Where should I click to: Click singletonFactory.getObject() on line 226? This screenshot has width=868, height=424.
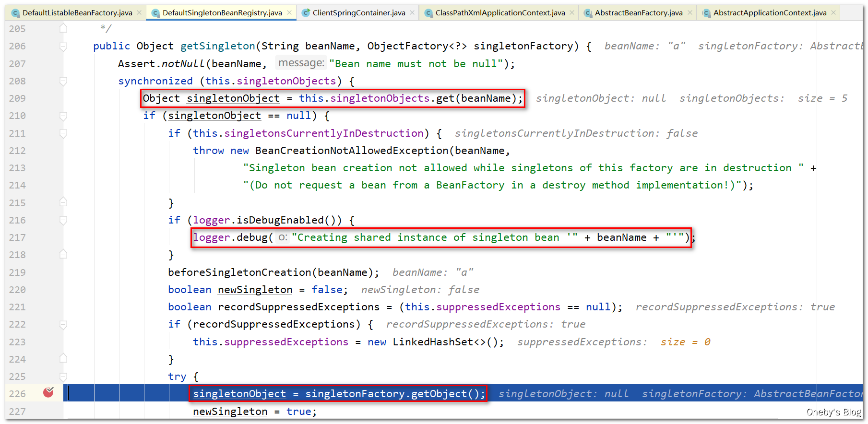pos(393,394)
